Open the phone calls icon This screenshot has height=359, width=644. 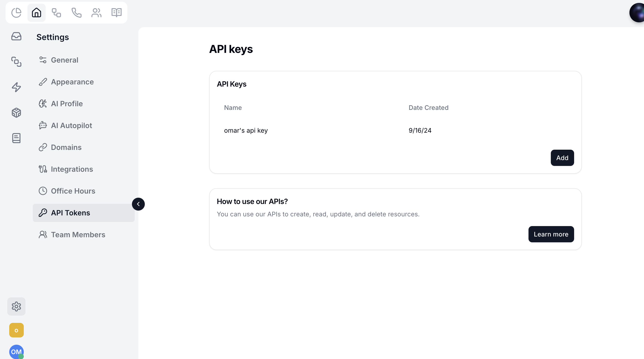[x=76, y=13]
